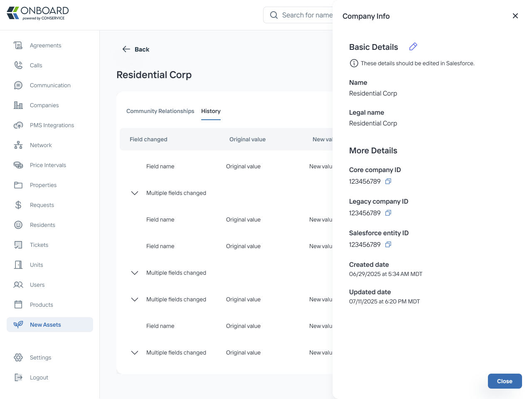
Task: Copy the Salesforce entity ID
Action: [x=388, y=244]
